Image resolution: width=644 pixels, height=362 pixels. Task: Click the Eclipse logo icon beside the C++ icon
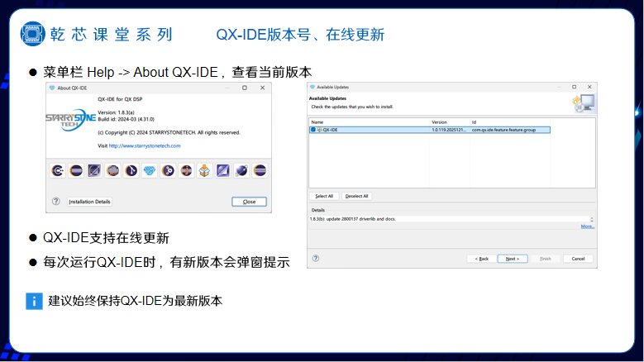[76, 170]
